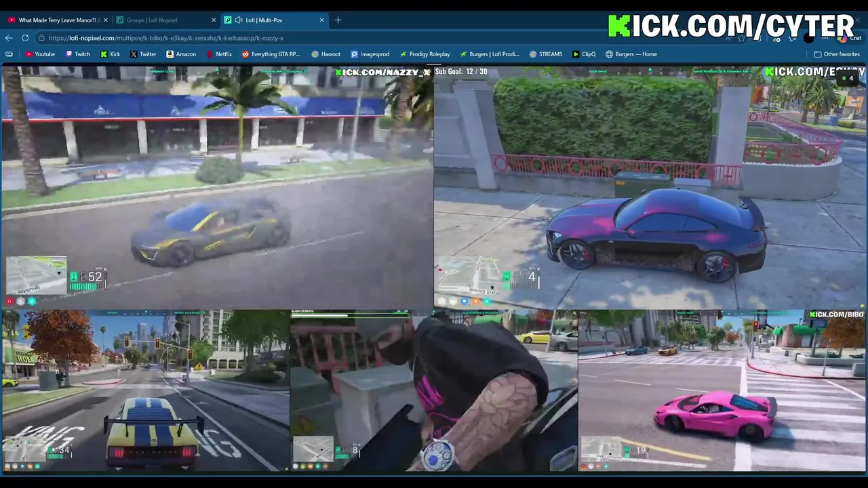Expand the Other favorites folder

coord(837,54)
